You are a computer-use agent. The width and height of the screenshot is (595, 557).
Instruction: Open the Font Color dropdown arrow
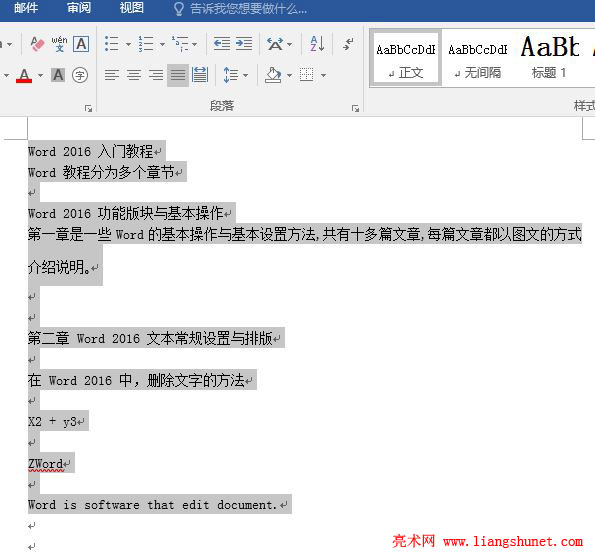click(40, 75)
